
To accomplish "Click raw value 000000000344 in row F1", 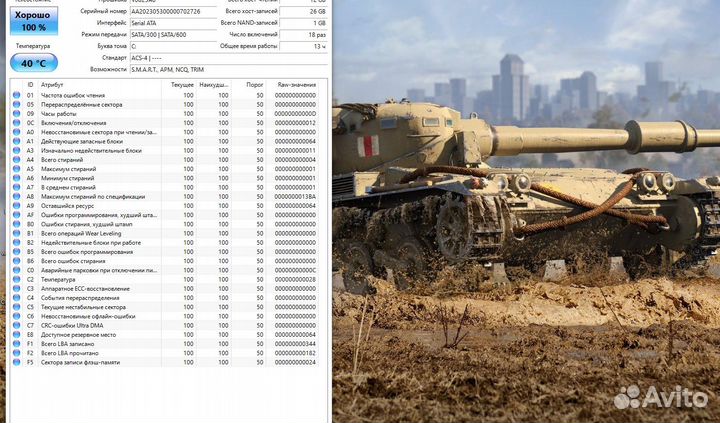I will click(295, 344).
